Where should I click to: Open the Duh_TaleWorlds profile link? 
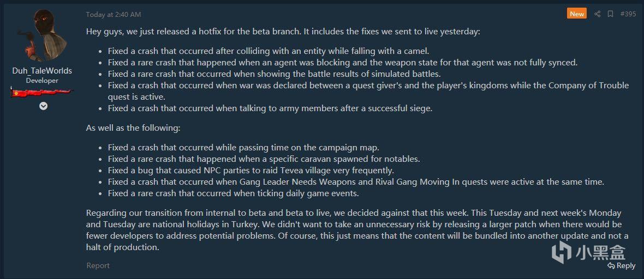[x=42, y=71]
